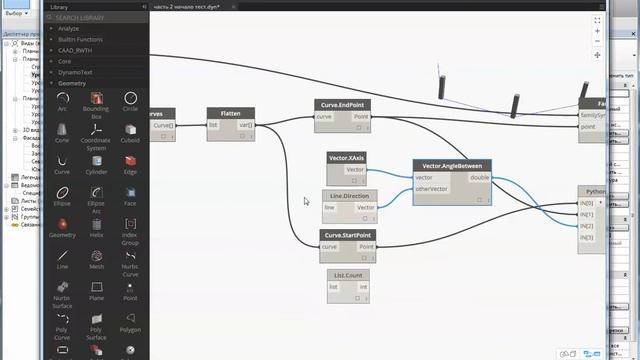Select the Curve.EndPoint node title
This screenshot has height=360, width=640.
tap(342, 105)
